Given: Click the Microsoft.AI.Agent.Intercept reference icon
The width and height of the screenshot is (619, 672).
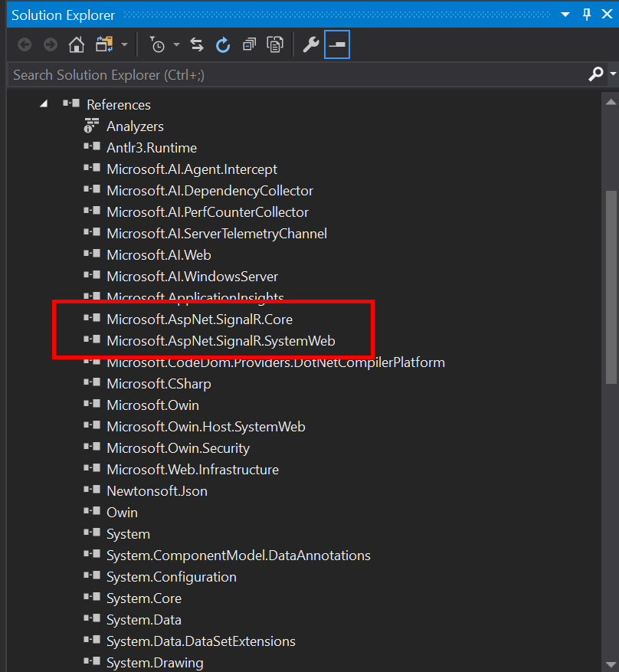Looking at the screenshot, I should [x=92, y=168].
